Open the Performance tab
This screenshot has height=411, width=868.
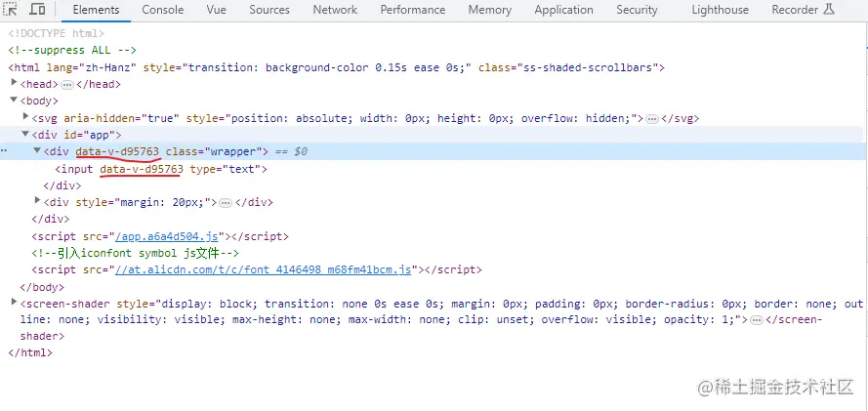coord(412,10)
